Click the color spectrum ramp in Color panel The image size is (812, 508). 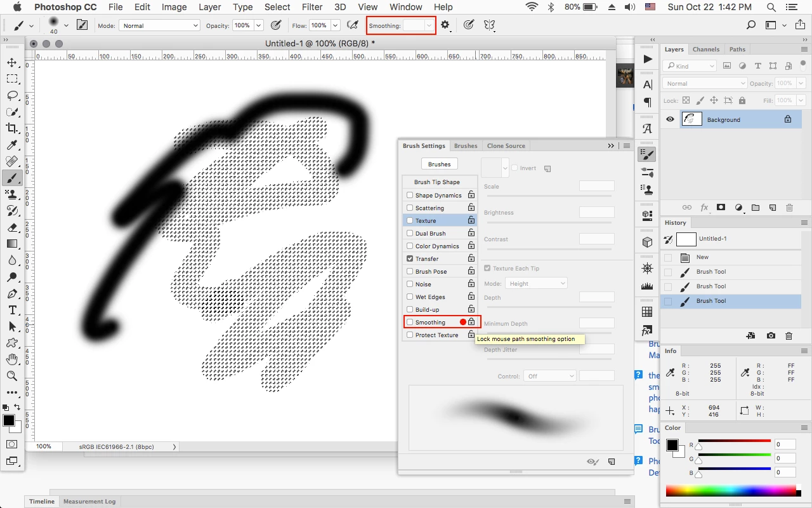pyautogui.click(x=731, y=491)
